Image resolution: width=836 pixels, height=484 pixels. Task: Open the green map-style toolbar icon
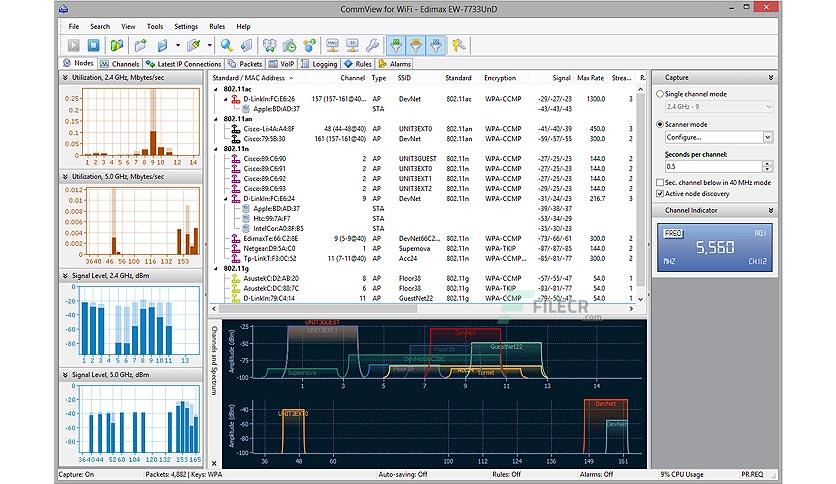coord(117,46)
